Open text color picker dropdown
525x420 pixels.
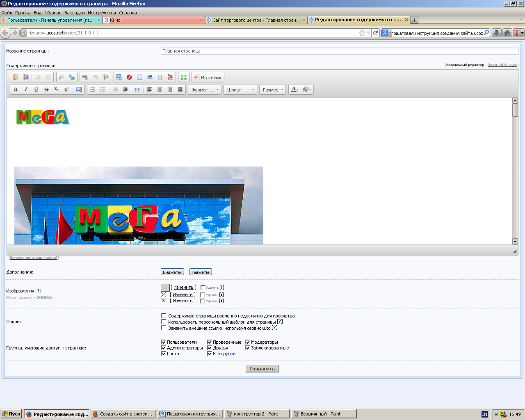(x=294, y=89)
